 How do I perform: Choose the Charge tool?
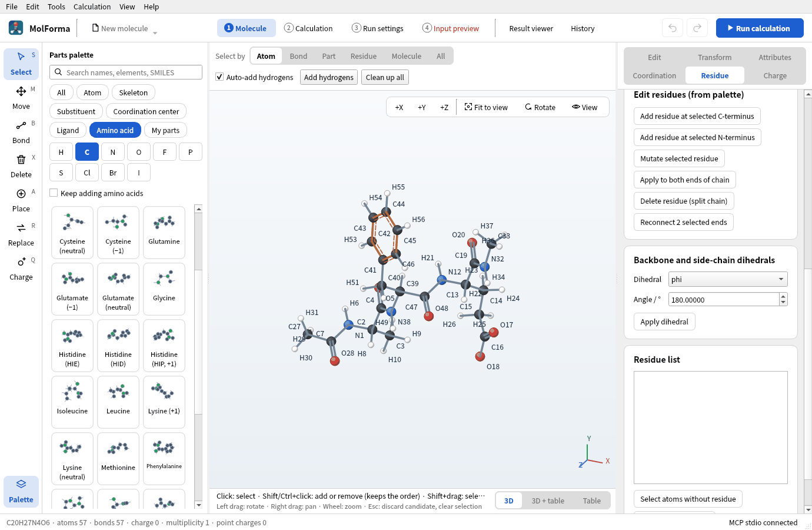[21, 269]
